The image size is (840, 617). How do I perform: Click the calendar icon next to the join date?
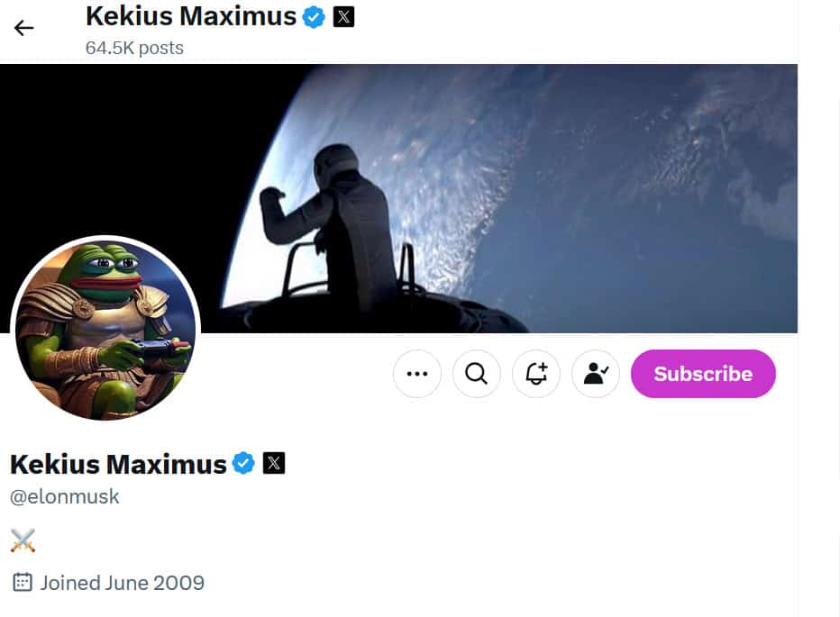[x=22, y=582]
